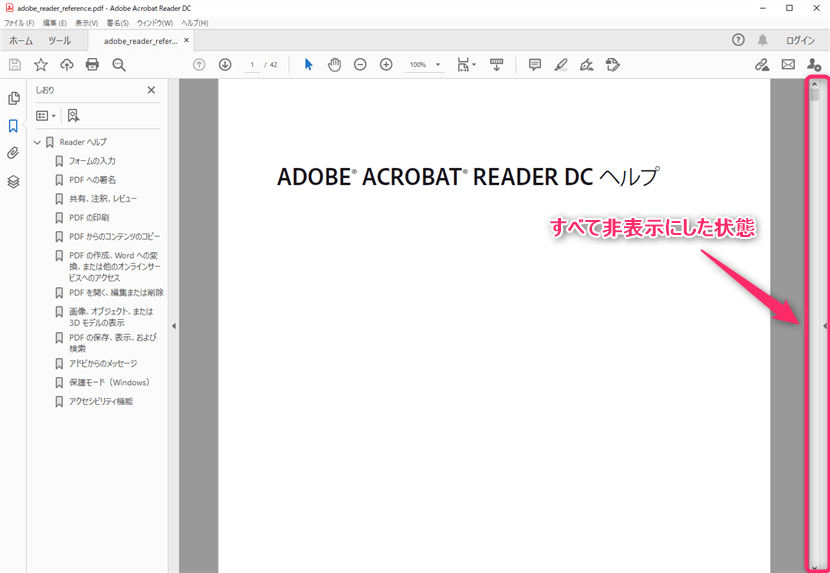
Task: Click the read mode scrolling icon
Action: (x=496, y=65)
